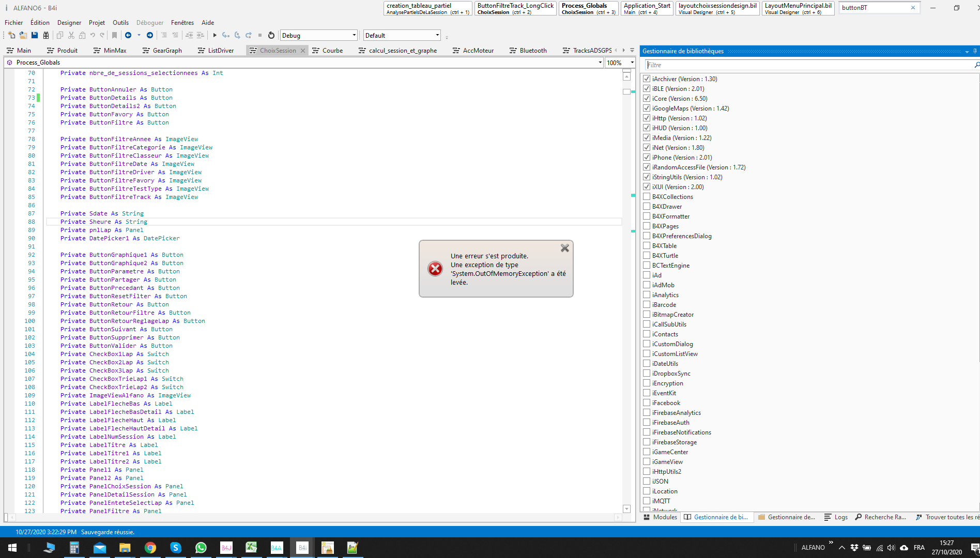The height and width of the screenshot is (558, 980).
Task: Click the library Filtre search field
Action: tap(809, 65)
